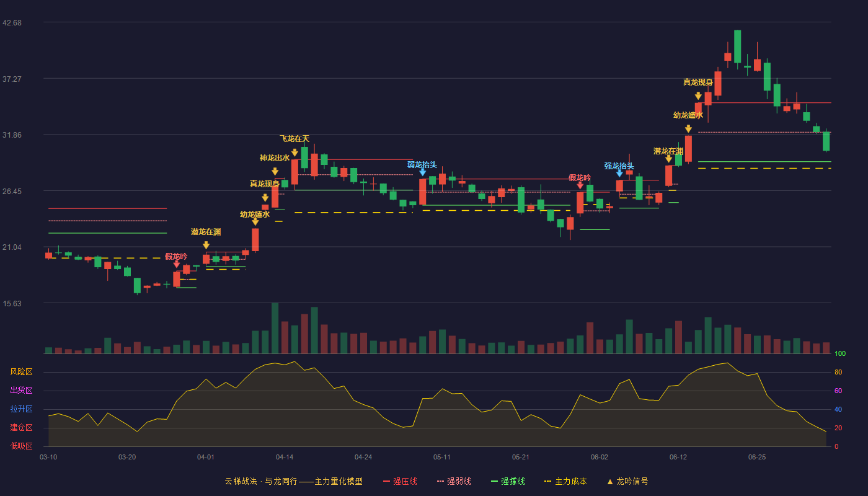Click the magenta 60 indicator axis value
This screenshot has height=496, width=868.
click(x=838, y=391)
